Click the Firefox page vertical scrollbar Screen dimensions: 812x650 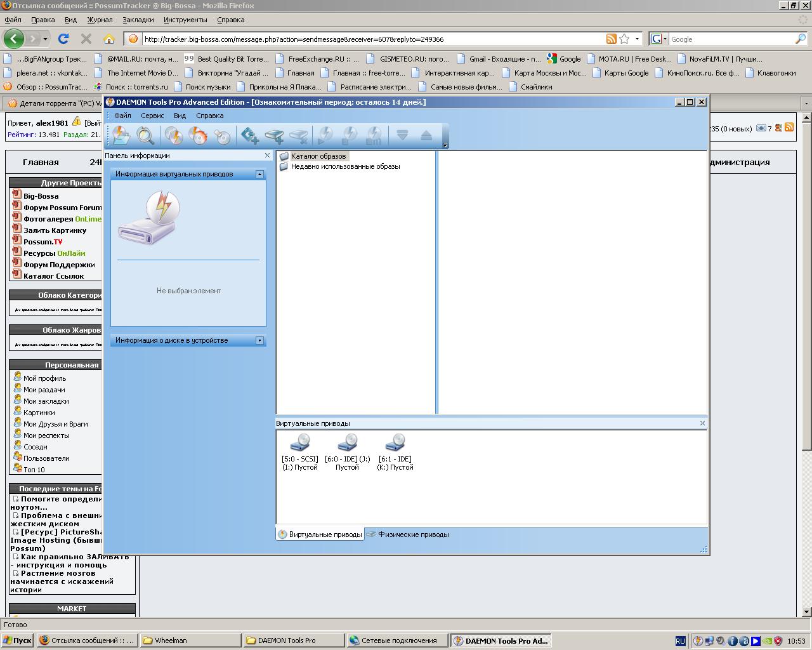807,364
